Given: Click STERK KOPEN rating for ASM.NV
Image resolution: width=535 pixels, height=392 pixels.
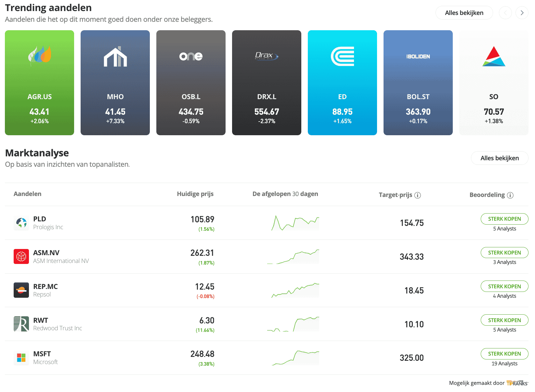Looking at the screenshot, I should pos(504,253).
